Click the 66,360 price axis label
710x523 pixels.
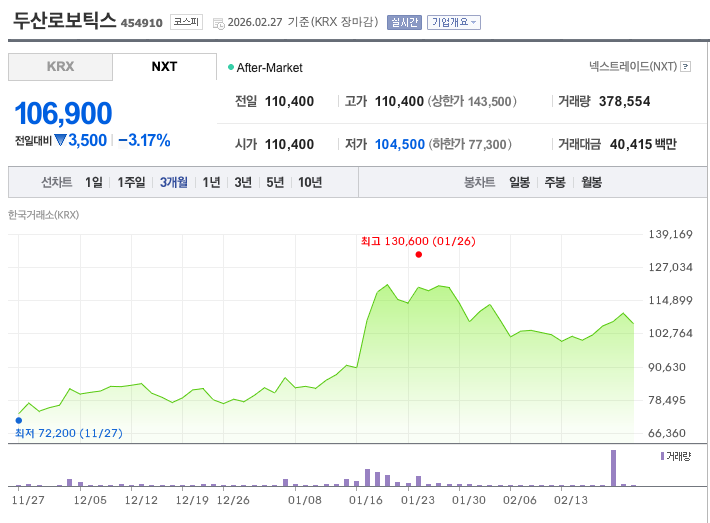click(667, 433)
